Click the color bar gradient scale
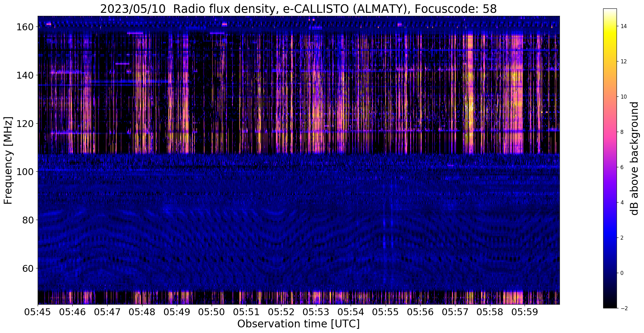Viewport: 644px width, 333px height. coord(610,158)
